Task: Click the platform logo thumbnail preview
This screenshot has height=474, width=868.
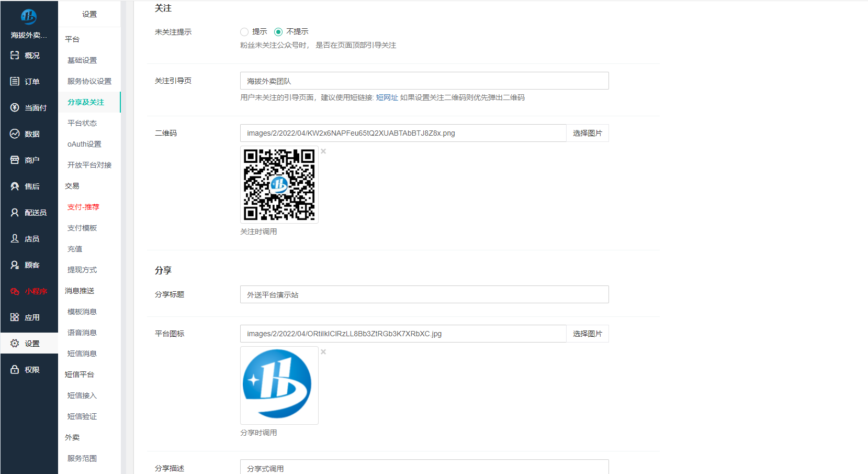Action: pos(279,385)
